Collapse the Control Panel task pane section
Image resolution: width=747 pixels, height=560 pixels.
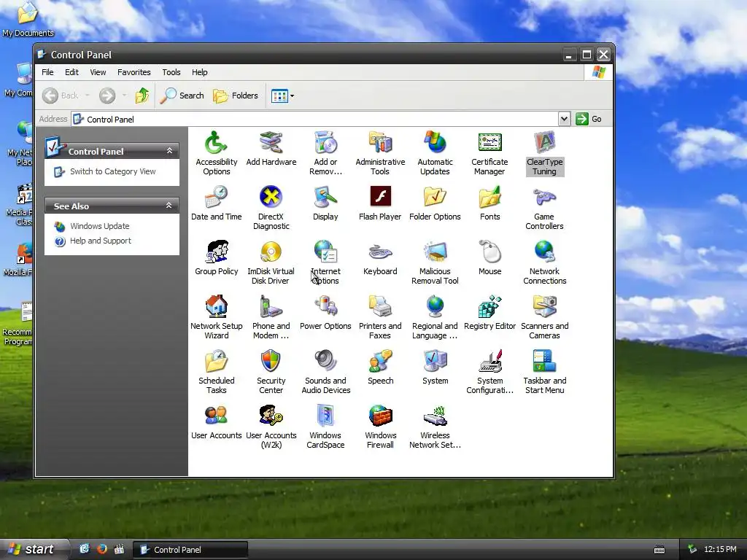(x=169, y=151)
